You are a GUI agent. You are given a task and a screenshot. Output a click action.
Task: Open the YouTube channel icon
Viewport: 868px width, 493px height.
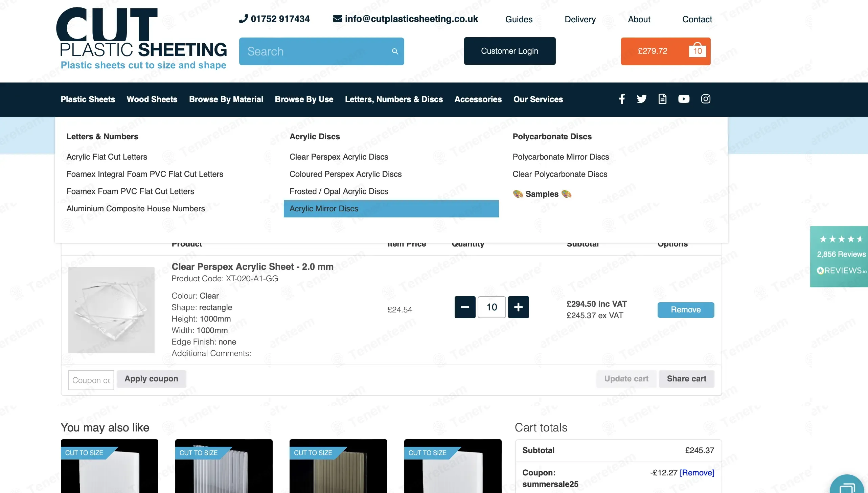pos(684,99)
